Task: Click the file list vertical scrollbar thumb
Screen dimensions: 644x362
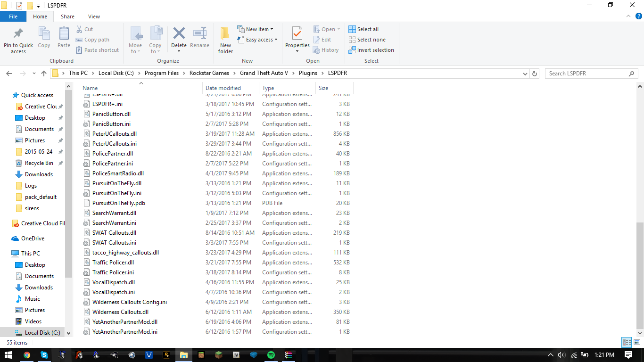Action: coord(640,275)
